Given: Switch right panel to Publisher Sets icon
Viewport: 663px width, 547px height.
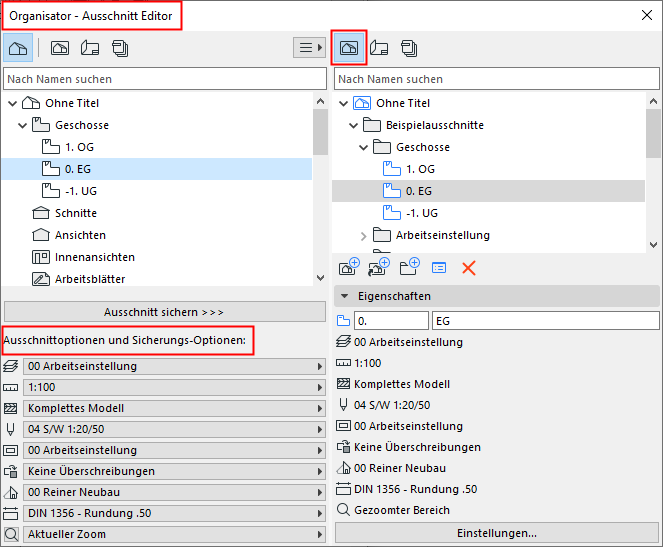Looking at the screenshot, I should (x=409, y=48).
